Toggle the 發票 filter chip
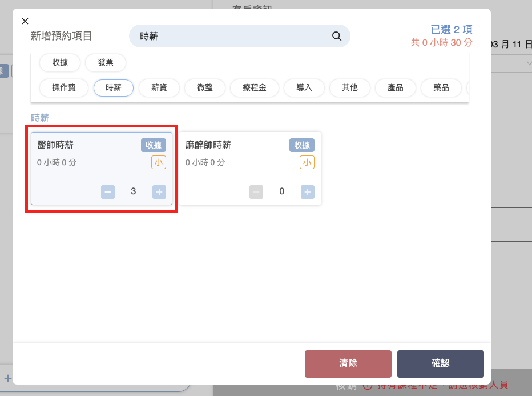Image resolution: width=532 pixels, height=396 pixels. click(x=106, y=62)
